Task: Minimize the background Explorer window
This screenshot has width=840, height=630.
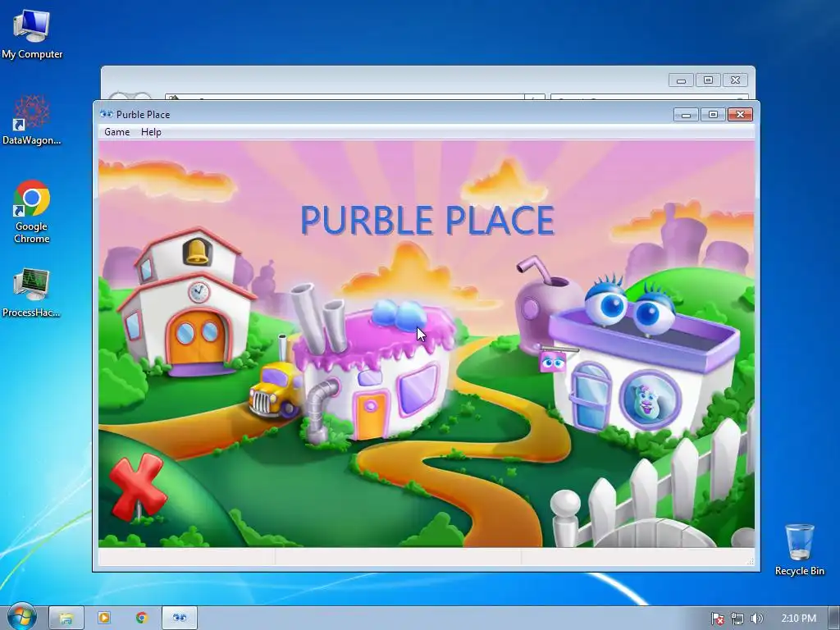Action: (682, 80)
